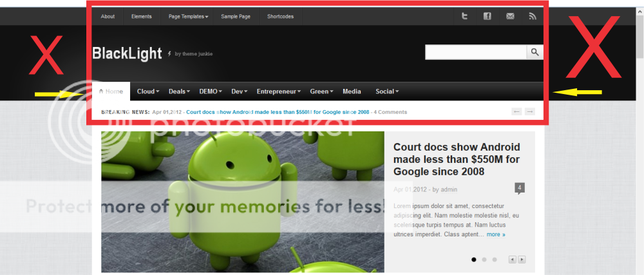Open the Shortcodes page
Screen dimensions: 644x275
click(281, 16)
